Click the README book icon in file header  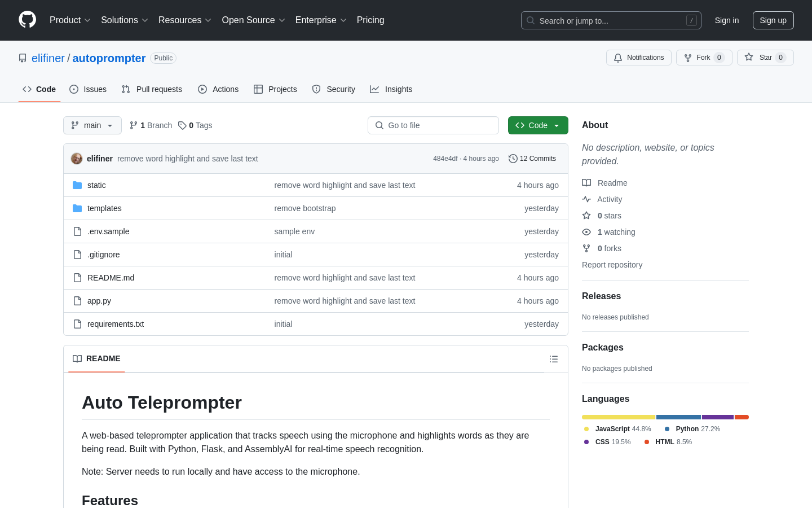(77, 359)
